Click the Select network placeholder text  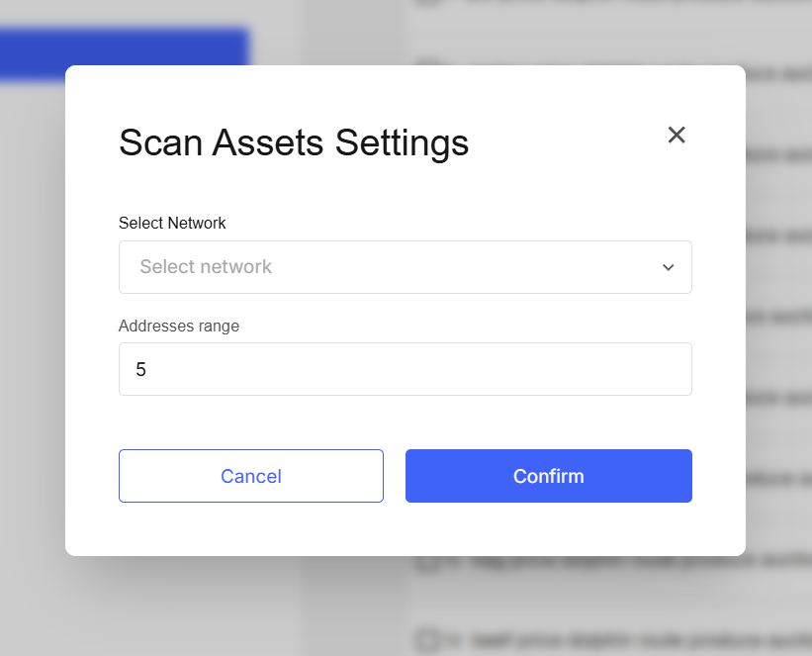pyautogui.click(x=205, y=267)
